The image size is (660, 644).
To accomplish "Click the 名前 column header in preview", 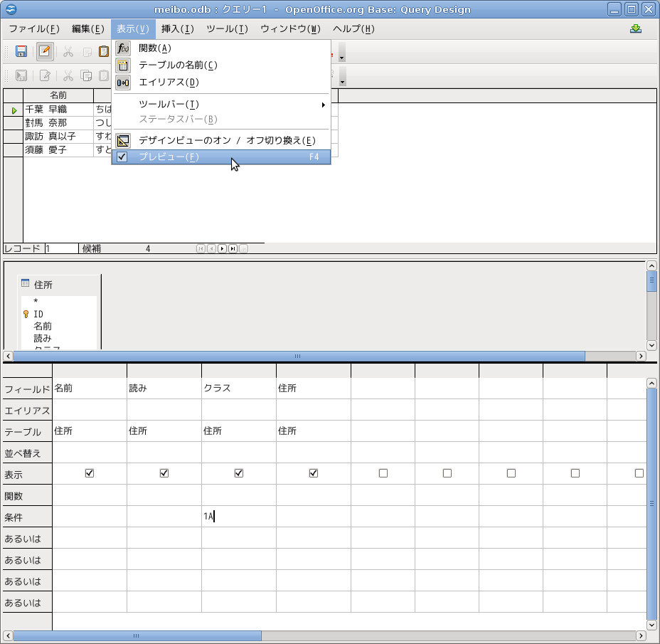I will 58,95.
